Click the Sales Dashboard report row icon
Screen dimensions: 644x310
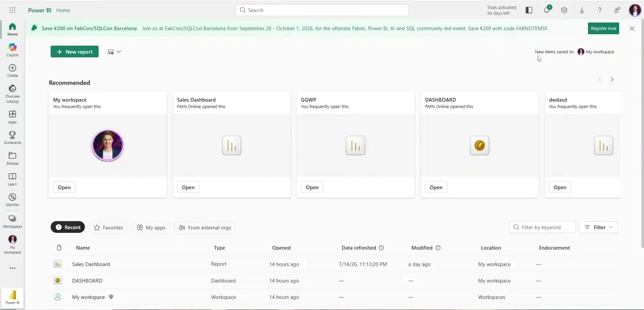(57, 264)
